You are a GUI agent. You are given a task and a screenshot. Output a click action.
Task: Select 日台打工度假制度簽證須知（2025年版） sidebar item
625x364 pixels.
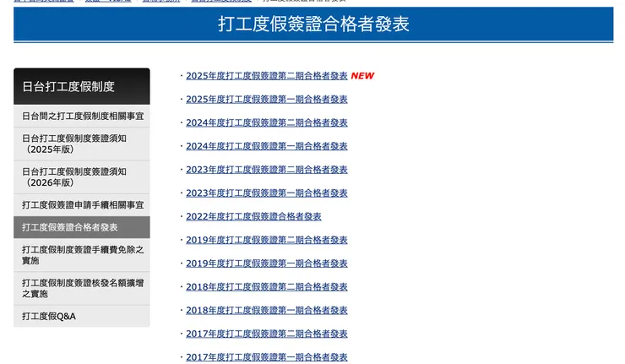82,144
